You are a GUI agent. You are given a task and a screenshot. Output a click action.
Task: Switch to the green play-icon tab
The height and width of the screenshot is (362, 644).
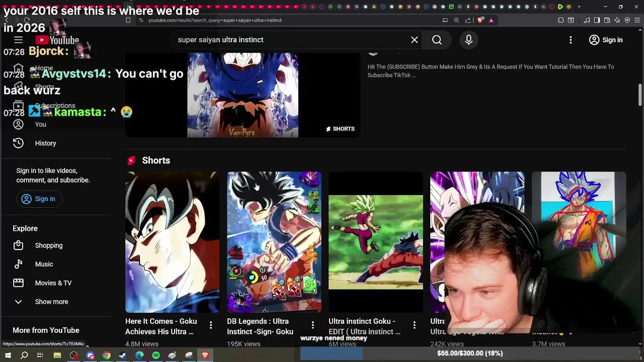point(560,7)
